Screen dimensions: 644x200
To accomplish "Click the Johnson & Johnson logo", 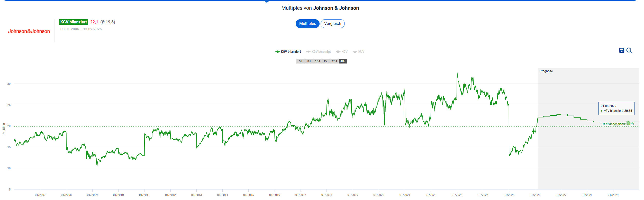I will tap(29, 31).
